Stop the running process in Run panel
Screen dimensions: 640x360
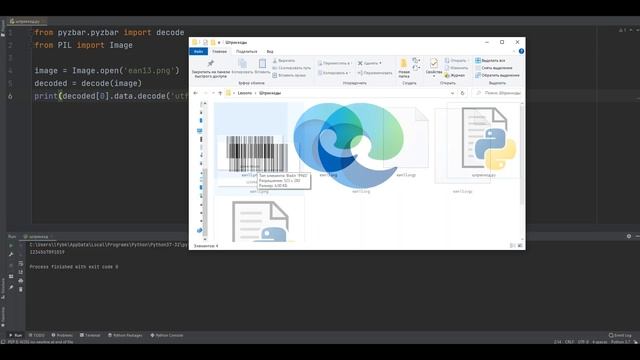pos(11,265)
